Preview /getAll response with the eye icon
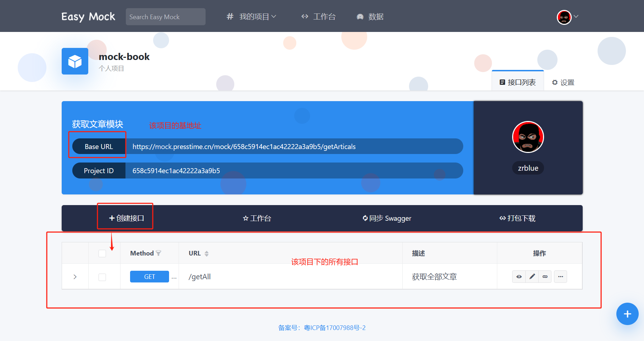The width and height of the screenshot is (644, 341). tap(519, 276)
